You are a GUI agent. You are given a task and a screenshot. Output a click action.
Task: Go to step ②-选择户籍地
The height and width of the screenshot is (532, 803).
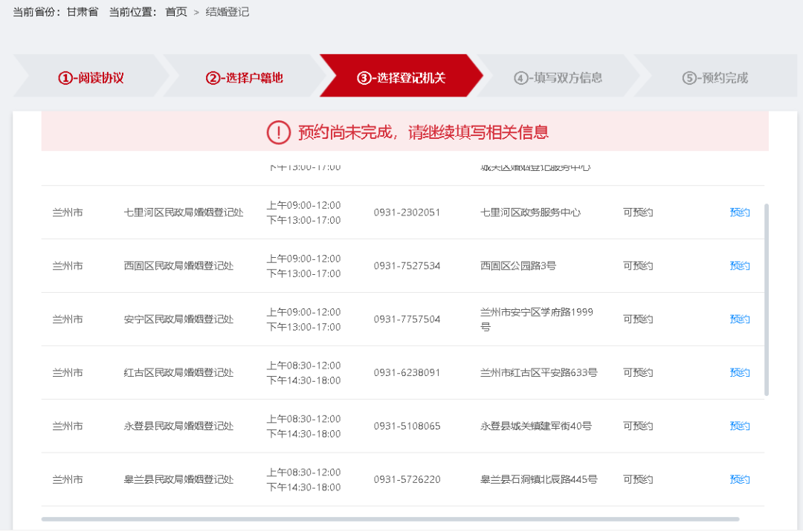(244, 78)
